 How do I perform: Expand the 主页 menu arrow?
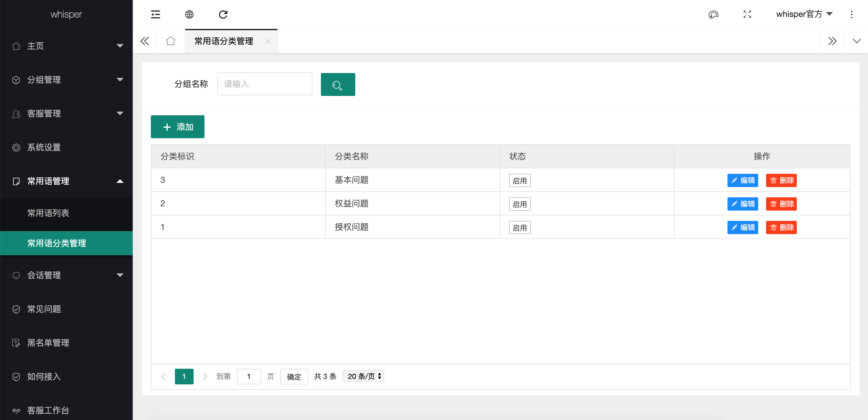click(x=120, y=46)
